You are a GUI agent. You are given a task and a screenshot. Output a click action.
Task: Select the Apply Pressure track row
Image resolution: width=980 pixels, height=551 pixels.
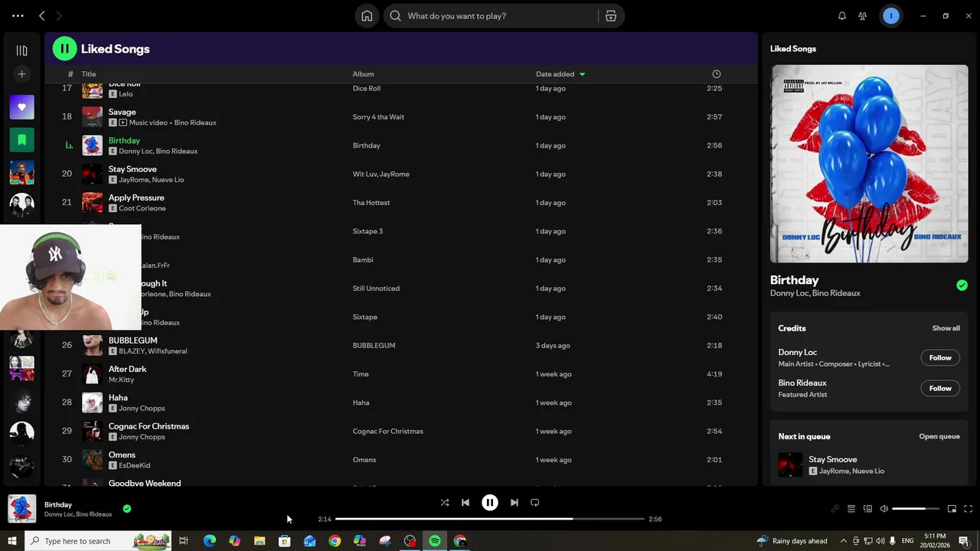(x=400, y=202)
